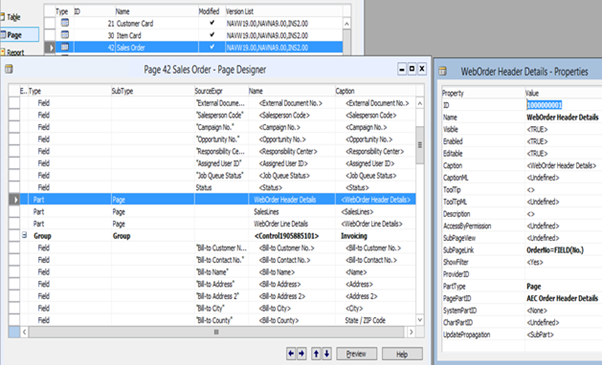Screen dimensions: 602x365
Task: Click the PagePartID value AEC Order Header Details
Action: tap(562, 298)
